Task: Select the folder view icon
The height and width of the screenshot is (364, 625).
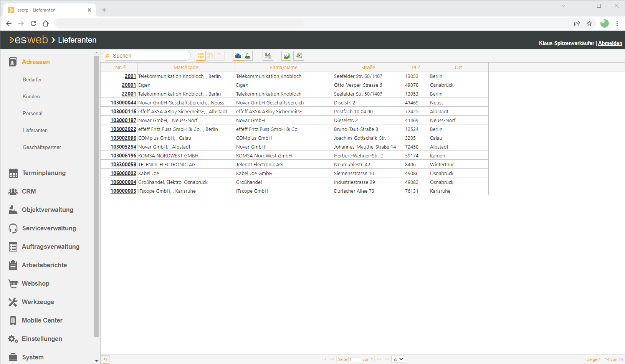Action: coord(220,56)
